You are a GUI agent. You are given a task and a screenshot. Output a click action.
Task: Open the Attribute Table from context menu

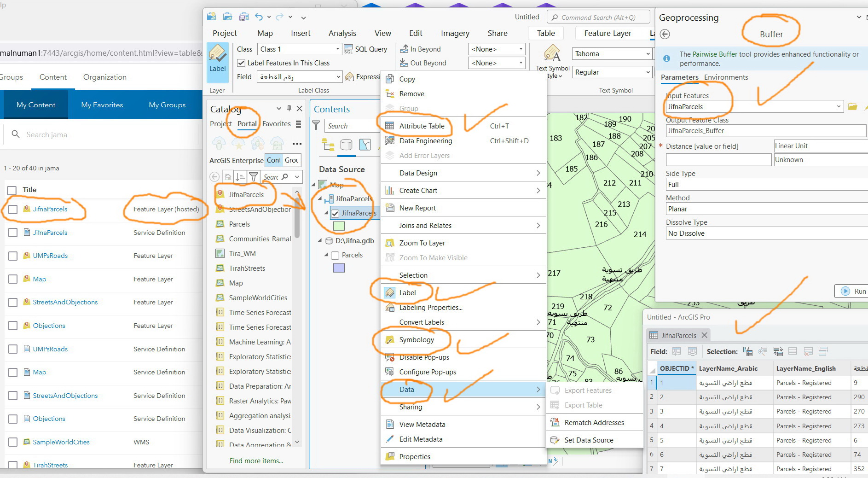coord(421,126)
